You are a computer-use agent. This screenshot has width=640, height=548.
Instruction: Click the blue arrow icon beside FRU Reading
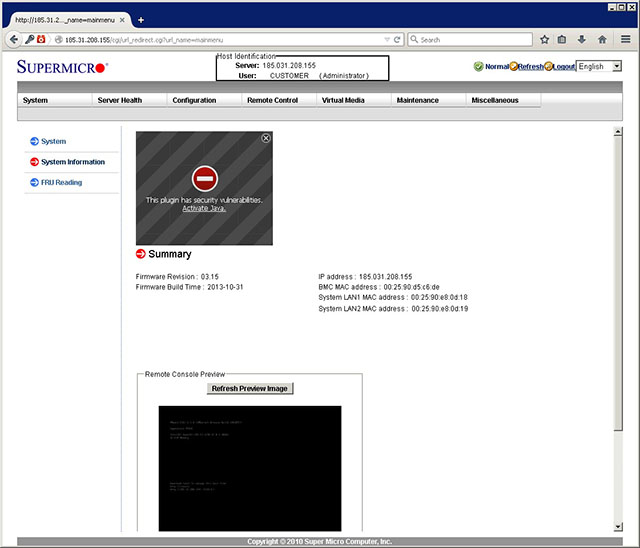click(x=34, y=182)
